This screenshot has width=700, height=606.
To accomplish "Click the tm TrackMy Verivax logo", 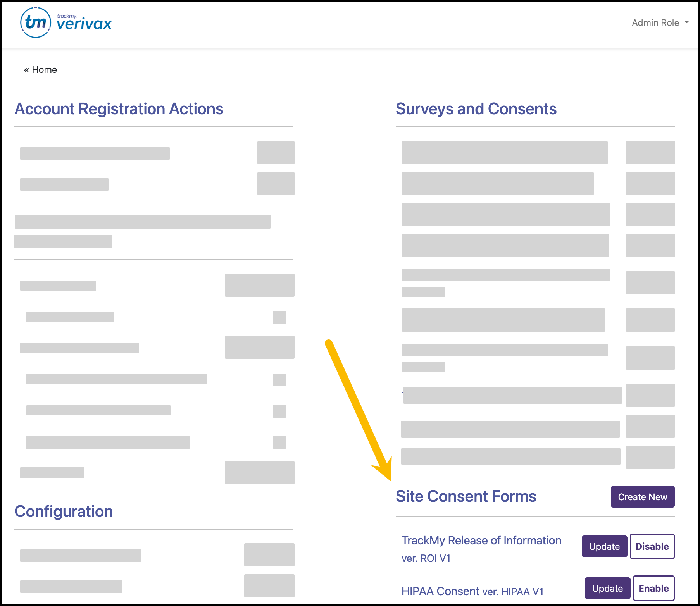I will (66, 22).
